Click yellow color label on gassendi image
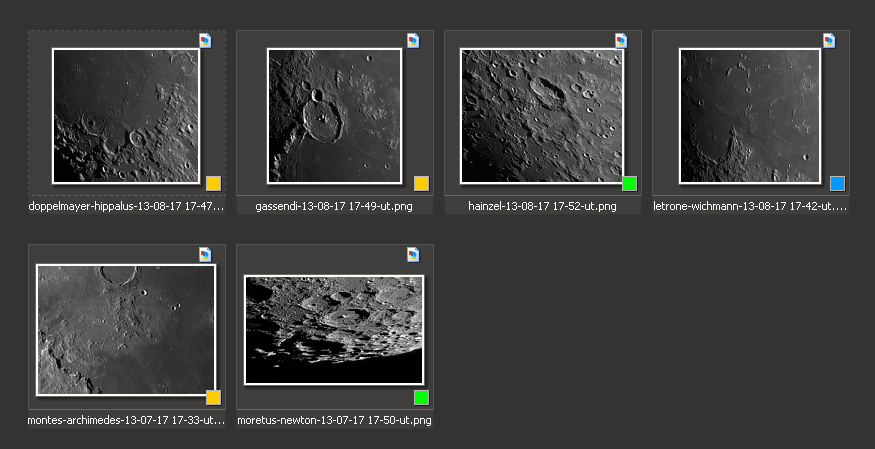This screenshot has width=875, height=449. [421, 183]
